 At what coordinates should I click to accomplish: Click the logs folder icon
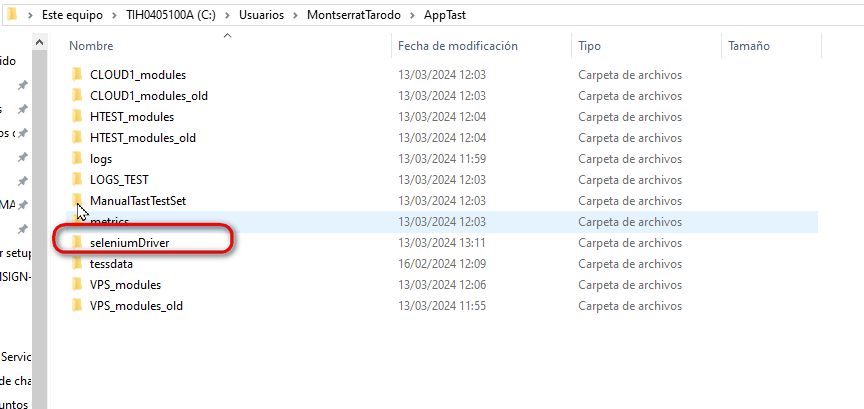(77, 159)
